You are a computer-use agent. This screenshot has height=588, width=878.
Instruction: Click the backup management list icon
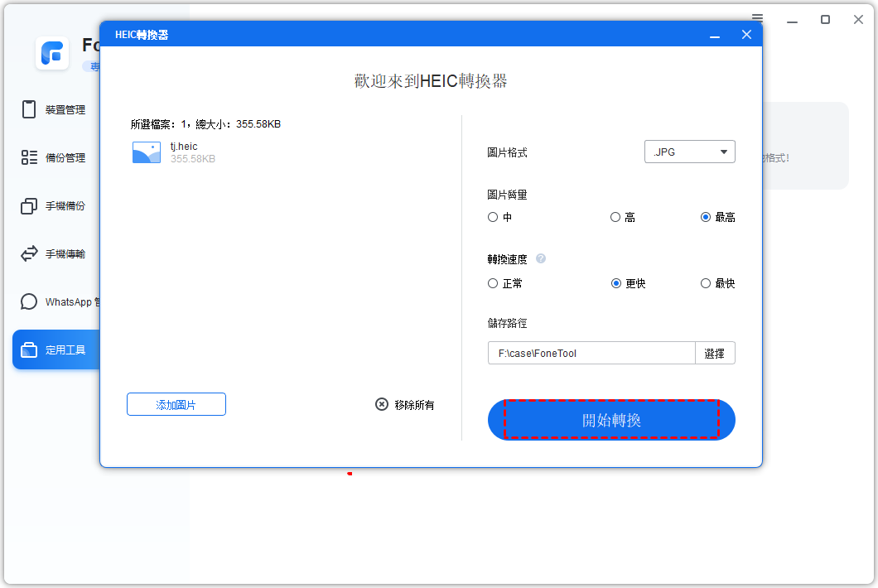[30, 157]
